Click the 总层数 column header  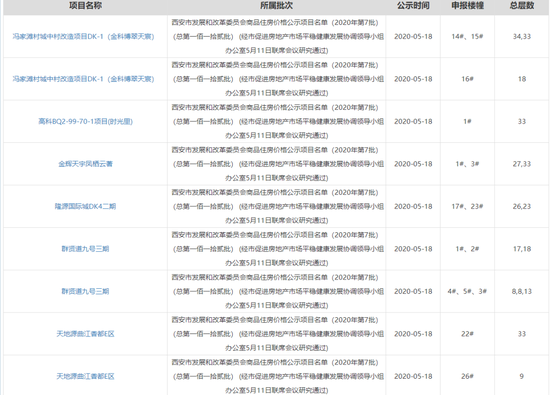pyautogui.click(x=522, y=6)
